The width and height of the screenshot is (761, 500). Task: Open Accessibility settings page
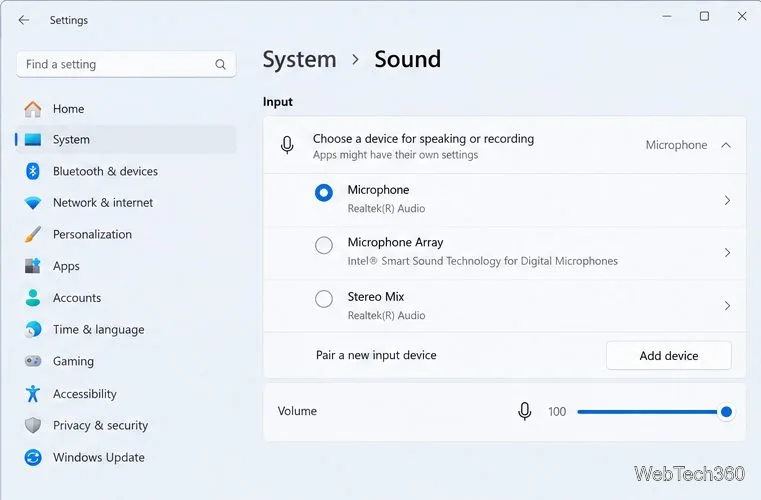tap(126, 394)
